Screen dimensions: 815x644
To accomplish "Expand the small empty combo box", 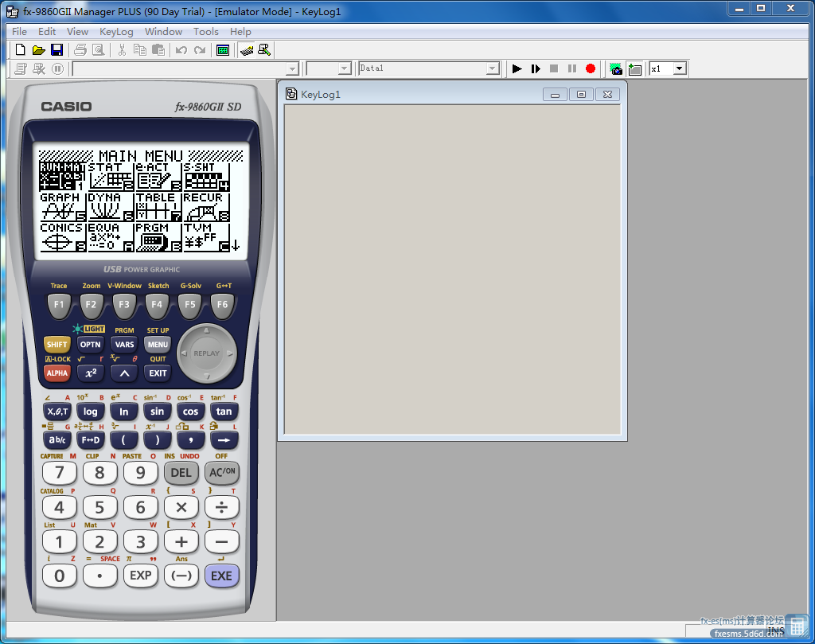I will [345, 68].
